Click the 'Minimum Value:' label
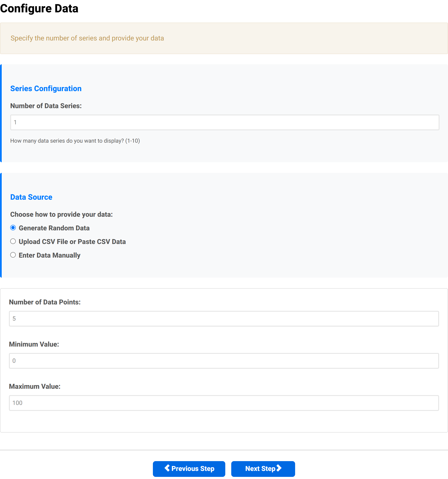 pos(34,344)
